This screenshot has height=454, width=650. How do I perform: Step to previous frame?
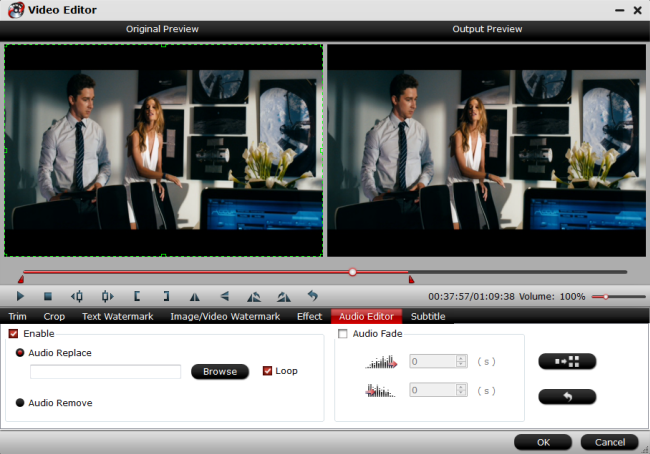(x=77, y=296)
